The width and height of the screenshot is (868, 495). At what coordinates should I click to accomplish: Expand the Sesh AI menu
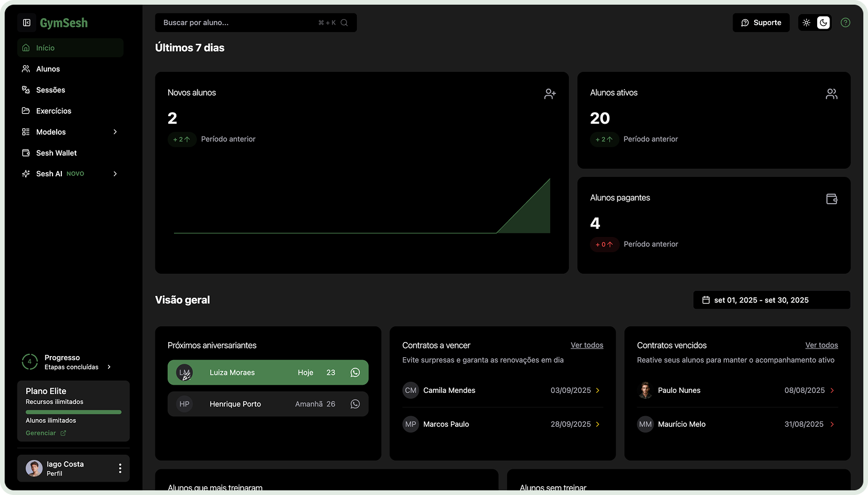pyautogui.click(x=114, y=173)
